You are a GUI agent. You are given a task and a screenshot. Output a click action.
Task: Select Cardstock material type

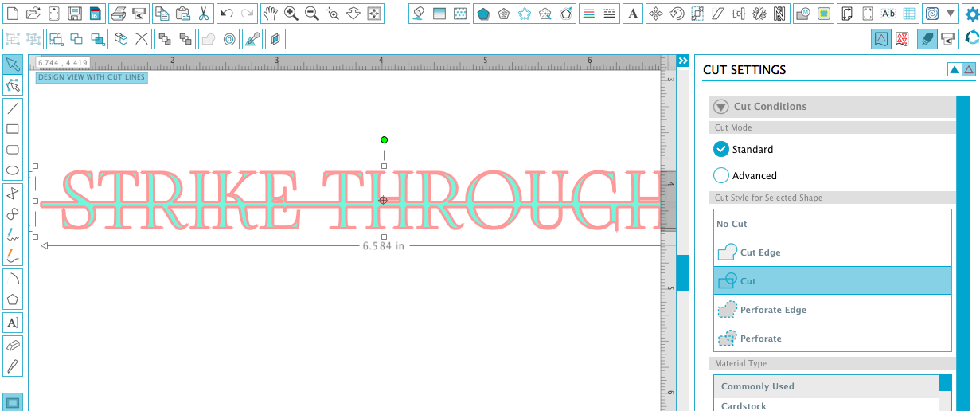(826, 405)
